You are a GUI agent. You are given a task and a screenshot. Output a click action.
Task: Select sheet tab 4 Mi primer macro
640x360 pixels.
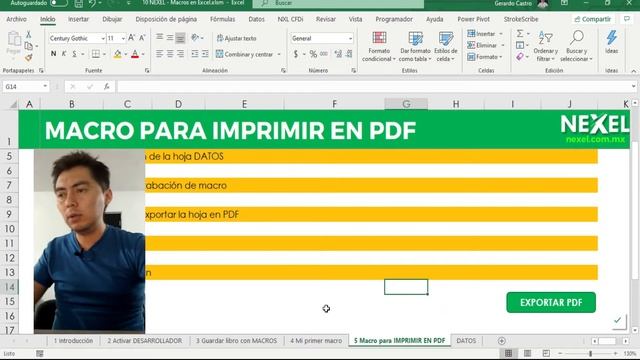316,341
